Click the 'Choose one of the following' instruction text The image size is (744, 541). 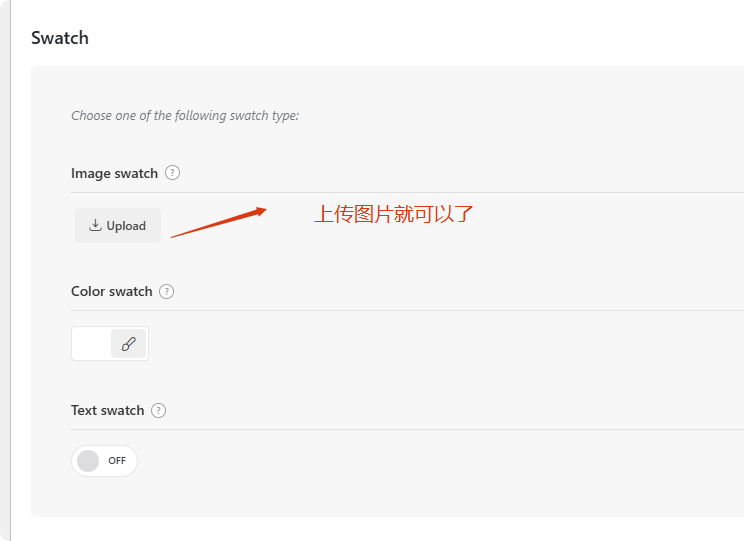tap(185, 116)
